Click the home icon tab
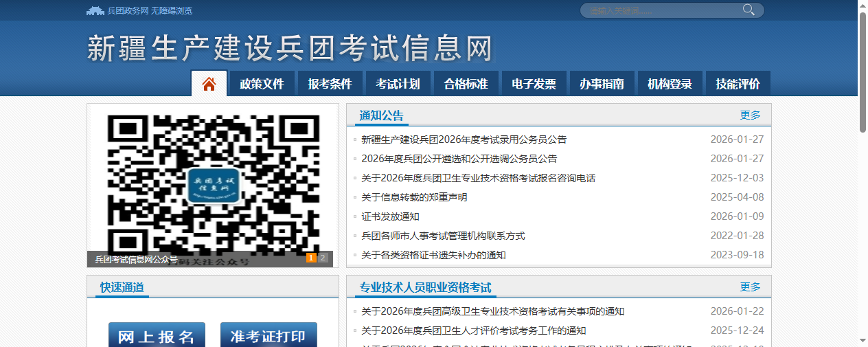The width and height of the screenshot is (868, 347). (209, 84)
